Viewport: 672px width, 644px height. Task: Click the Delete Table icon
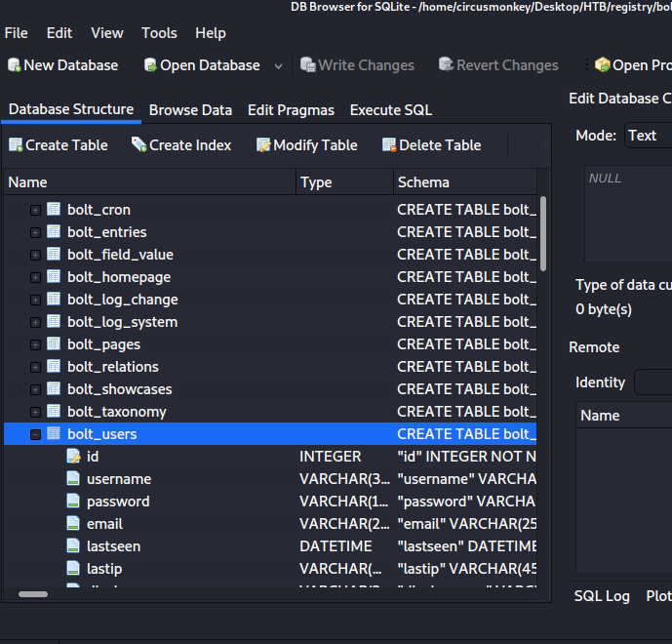click(389, 145)
